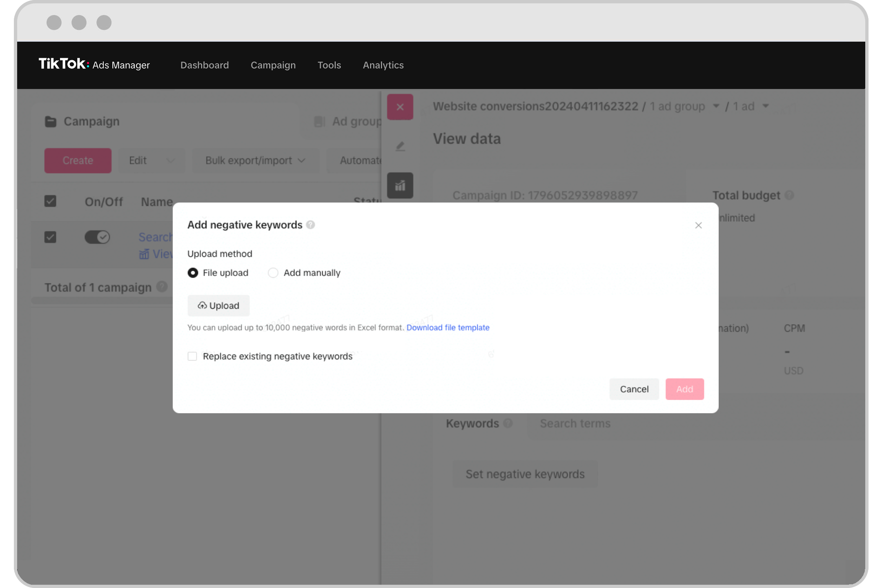Screen dimensions: 882x588
Task: Open the Tools menu
Action: tap(330, 65)
